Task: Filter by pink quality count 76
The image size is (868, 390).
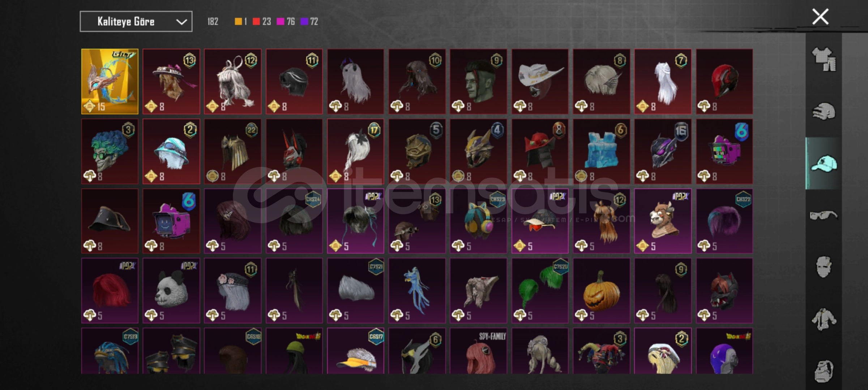Action: tap(286, 22)
